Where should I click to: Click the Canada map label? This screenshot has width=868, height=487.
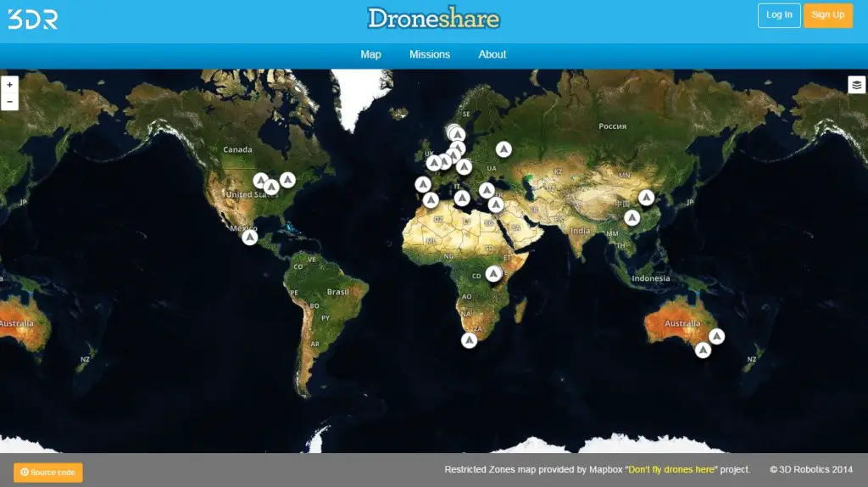click(237, 149)
